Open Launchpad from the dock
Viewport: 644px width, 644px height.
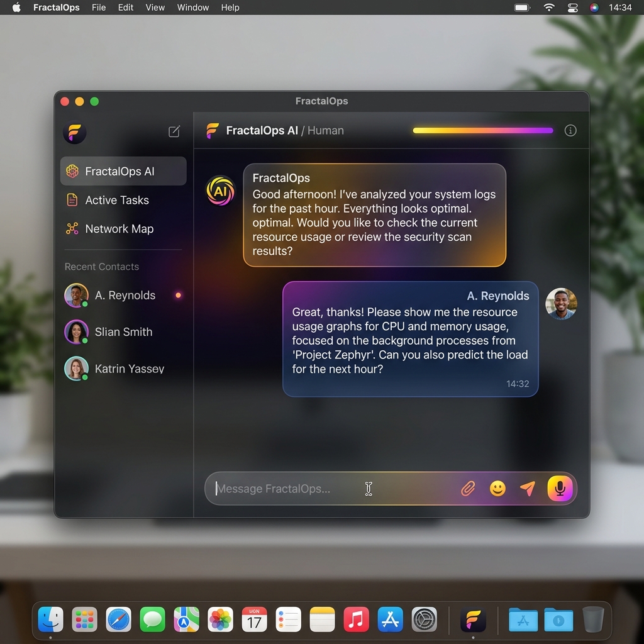(x=85, y=619)
